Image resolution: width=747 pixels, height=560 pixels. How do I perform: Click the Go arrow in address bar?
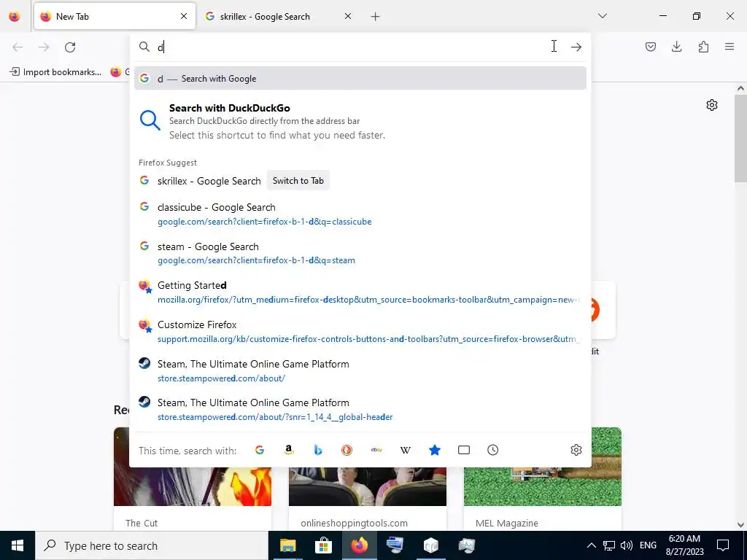click(576, 47)
